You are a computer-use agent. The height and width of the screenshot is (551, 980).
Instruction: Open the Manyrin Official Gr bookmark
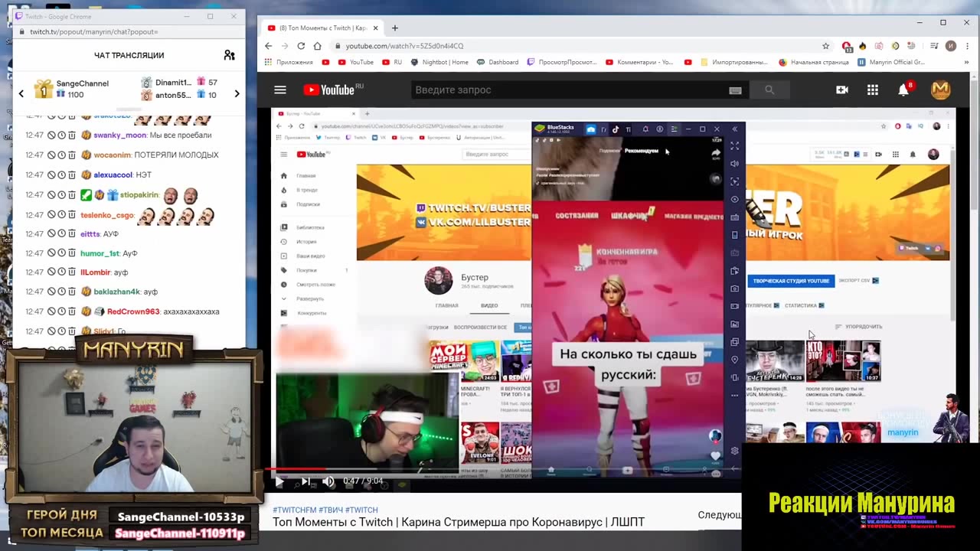[x=891, y=62]
